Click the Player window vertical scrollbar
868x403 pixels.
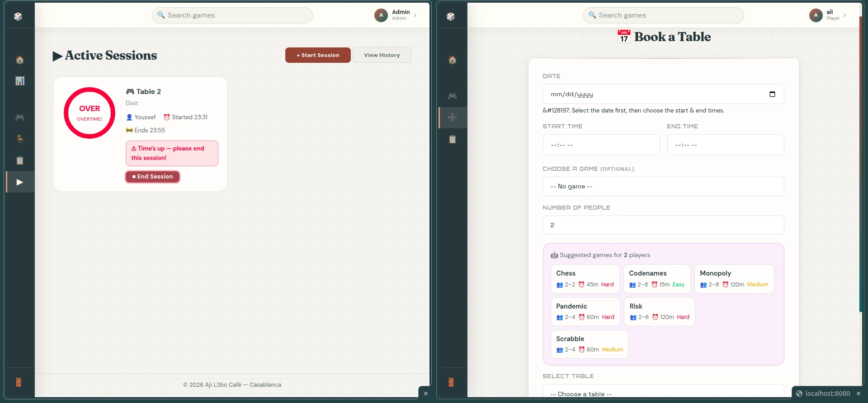tap(861, 165)
